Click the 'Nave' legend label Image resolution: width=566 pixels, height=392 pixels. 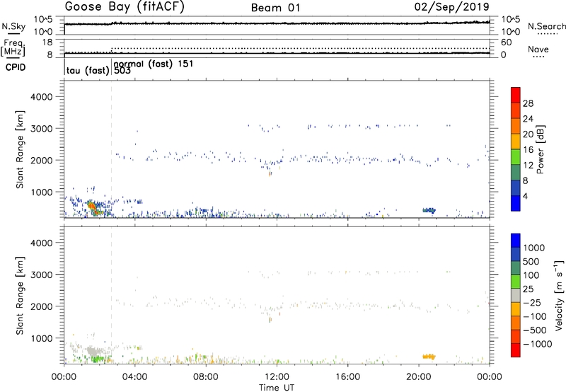click(538, 50)
